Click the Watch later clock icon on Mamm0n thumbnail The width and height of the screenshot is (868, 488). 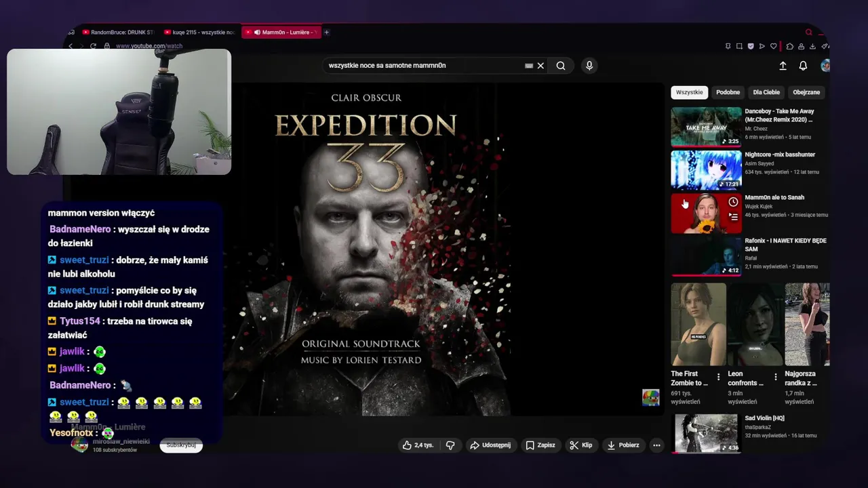point(733,202)
